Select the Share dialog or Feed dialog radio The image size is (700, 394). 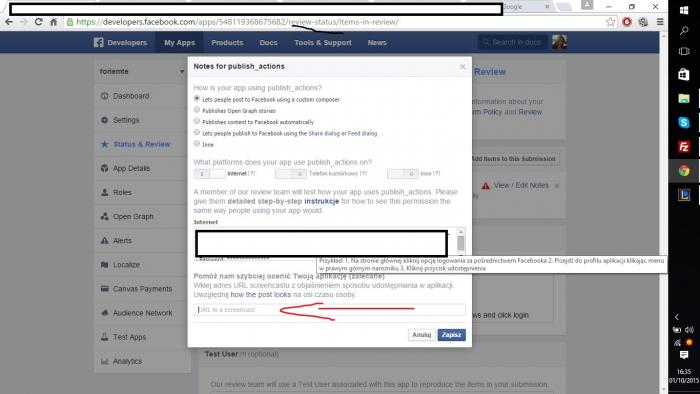[x=197, y=132]
